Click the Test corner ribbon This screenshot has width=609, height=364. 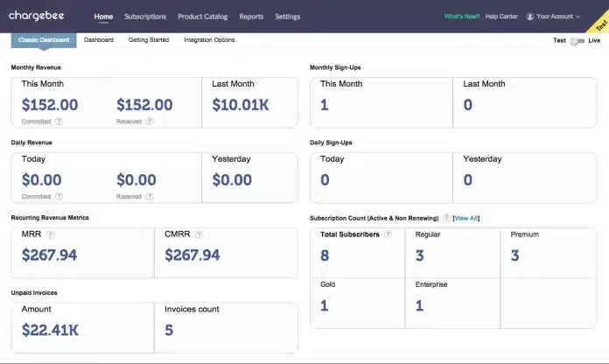pos(601,24)
